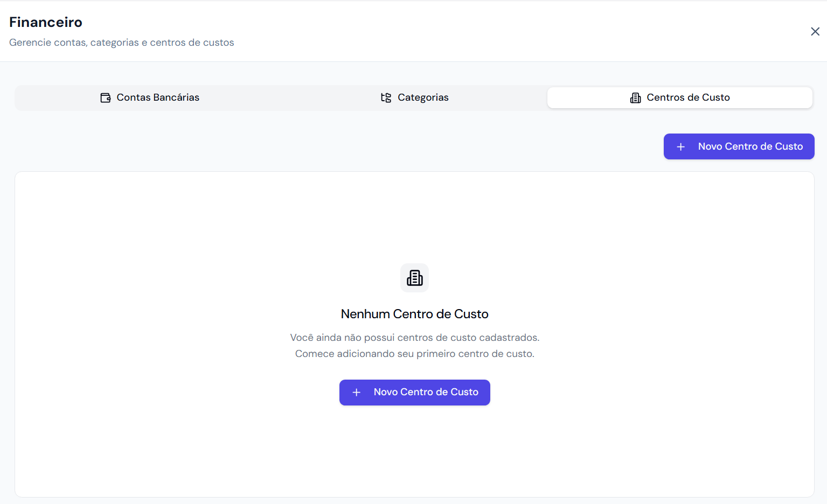Click the Você ainda não possui text line

click(415, 338)
